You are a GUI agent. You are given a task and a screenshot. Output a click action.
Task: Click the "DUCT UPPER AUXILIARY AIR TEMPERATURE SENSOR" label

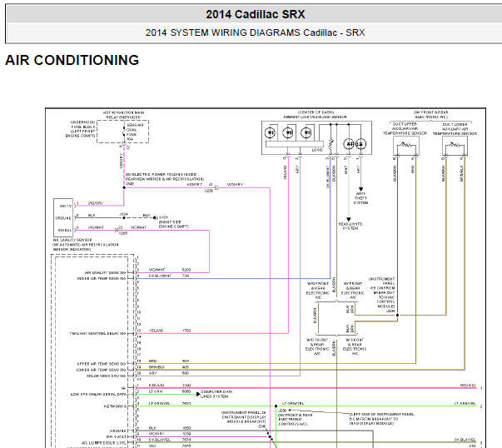point(405,128)
